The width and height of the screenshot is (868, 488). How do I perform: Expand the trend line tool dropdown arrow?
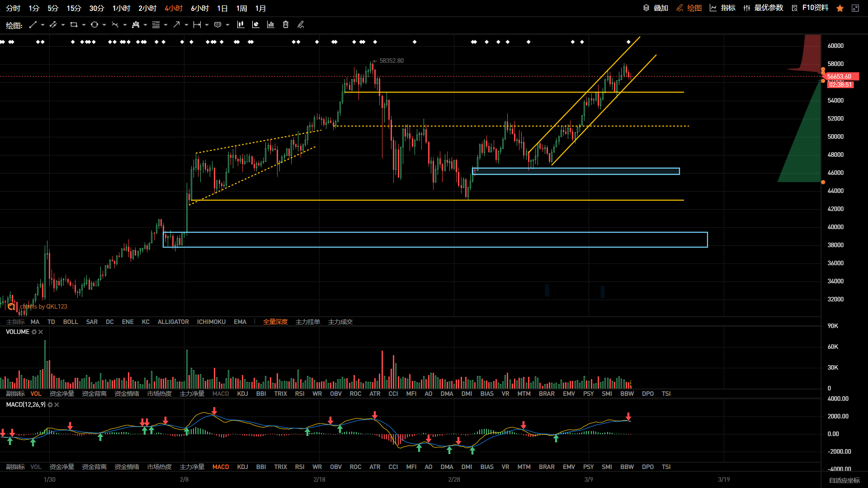click(x=42, y=25)
